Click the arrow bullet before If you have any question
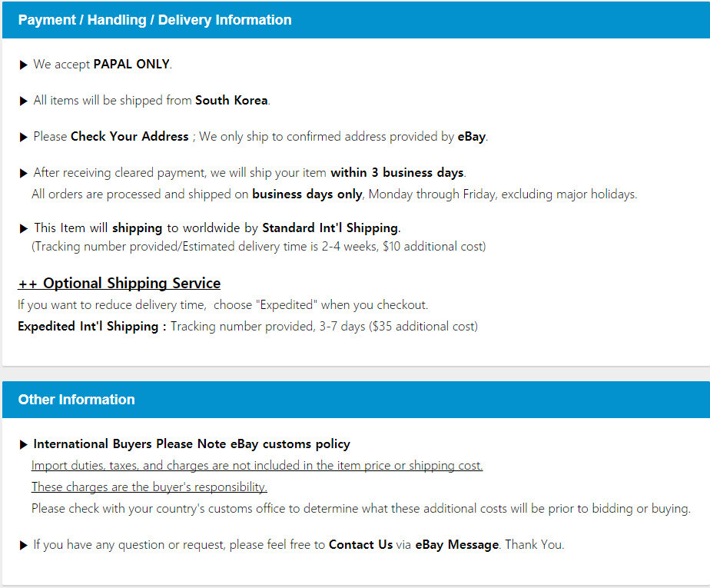Image resolution: width=710 pixels, height=588 pixels. click(x=24, y=546)
